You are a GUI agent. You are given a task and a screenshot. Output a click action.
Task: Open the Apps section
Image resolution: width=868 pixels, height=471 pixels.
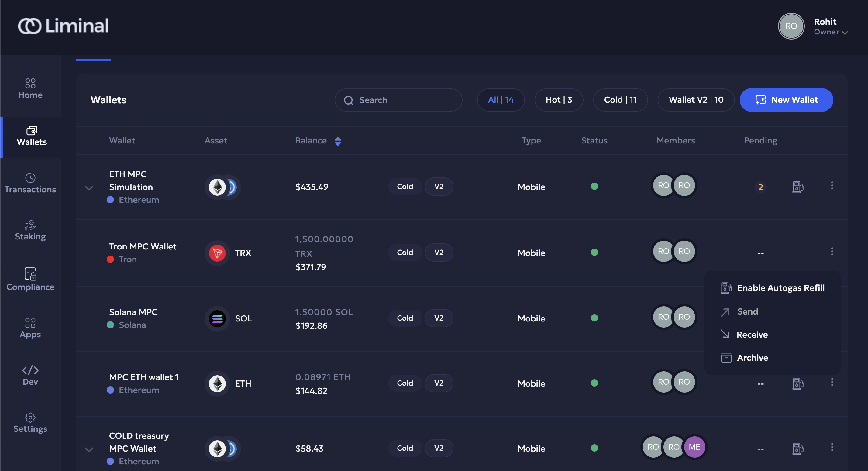pyautogui.click(x=30, y=328)
